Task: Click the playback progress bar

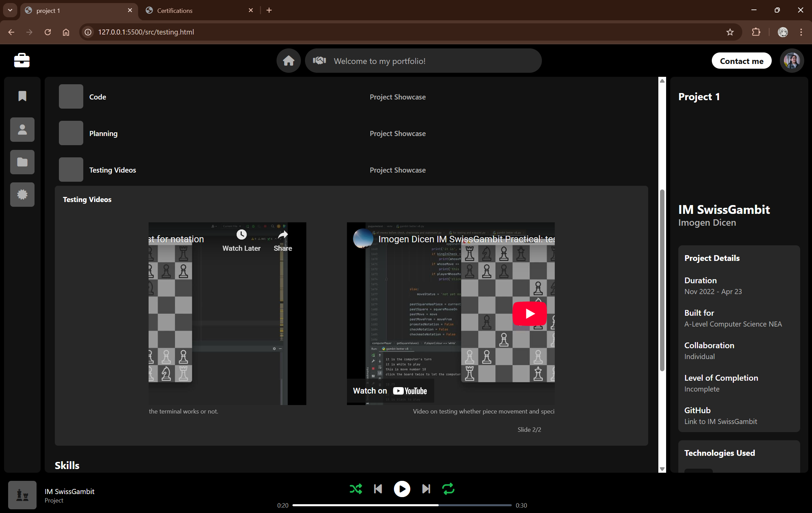Action: (401, 505)
